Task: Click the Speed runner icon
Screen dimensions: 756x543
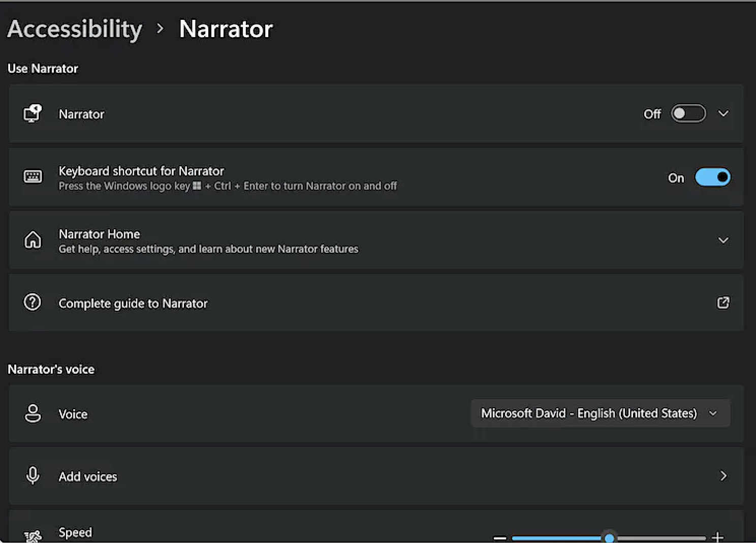Action: click(x=33, y=535)
